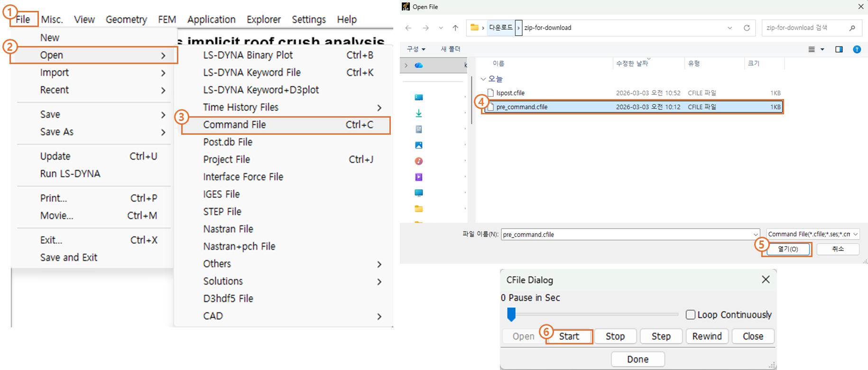The width and height of the screenshot is (868, 370).
Task: Open the 구성 dropdown menu
Action: (x=416, y=49)
